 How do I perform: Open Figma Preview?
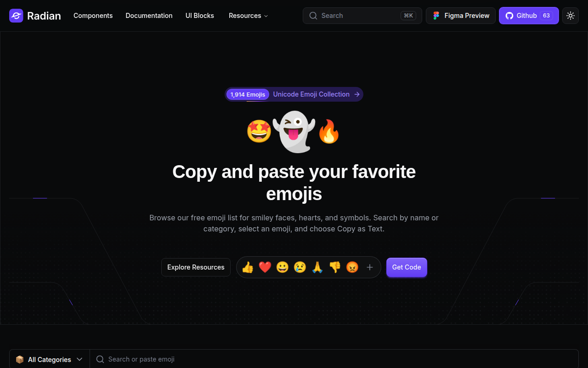click(461, 16)
